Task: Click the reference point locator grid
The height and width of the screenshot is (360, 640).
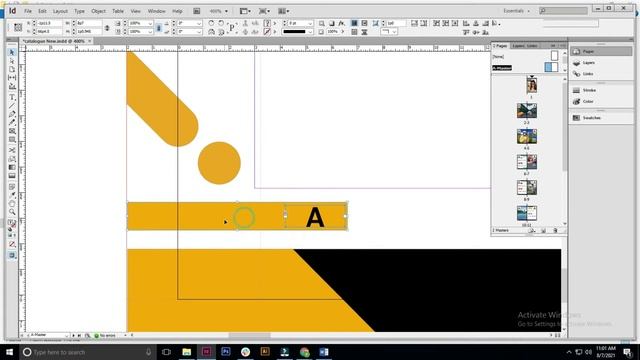Action: (18, 27)
